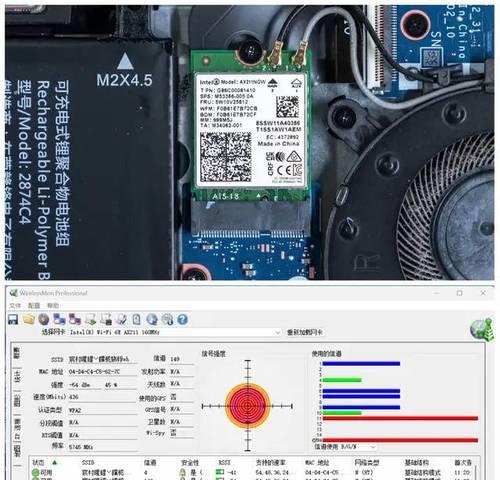Screen dimensions: 500x480
Task: Click the red circular signal strength target
Action: (247, 406)
